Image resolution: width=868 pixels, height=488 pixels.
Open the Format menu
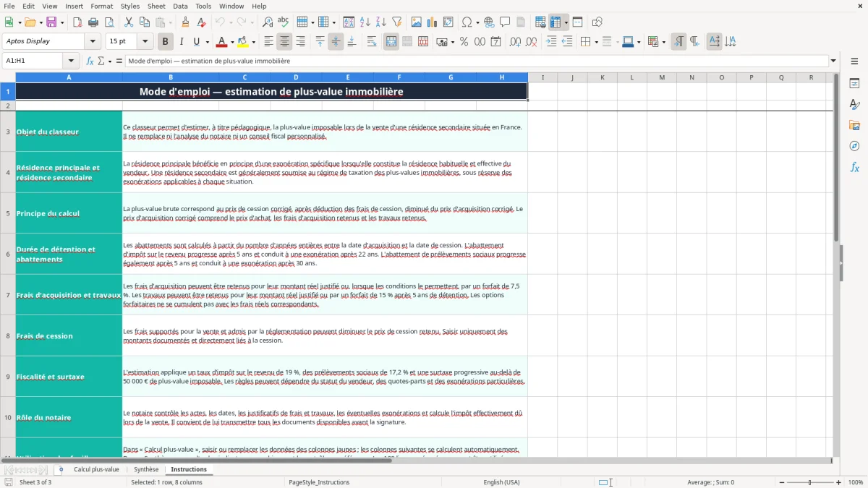click(101, 6)
